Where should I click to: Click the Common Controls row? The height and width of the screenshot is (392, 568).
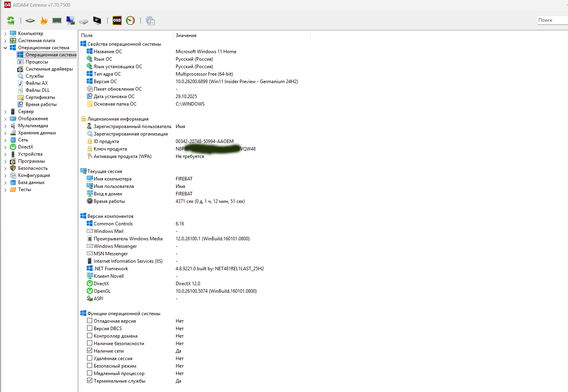point(195,224)
